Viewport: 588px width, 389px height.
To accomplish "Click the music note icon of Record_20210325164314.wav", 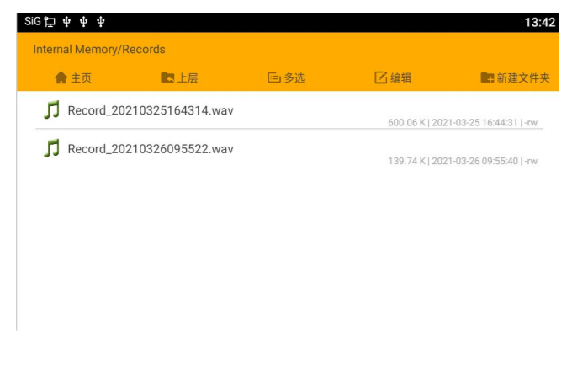I will pyautogui.click(x=52, y=109).
